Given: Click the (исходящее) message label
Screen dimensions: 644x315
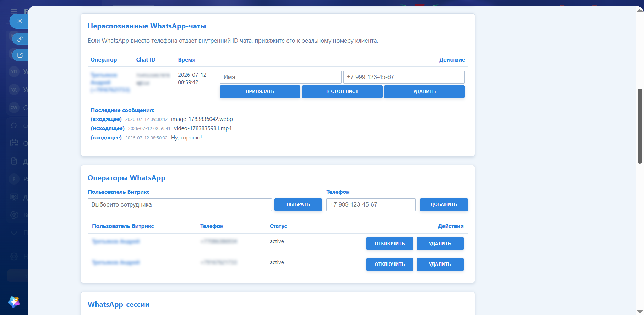Looking at the screenshot, I should pyautogui.click(x=108, y=128).
